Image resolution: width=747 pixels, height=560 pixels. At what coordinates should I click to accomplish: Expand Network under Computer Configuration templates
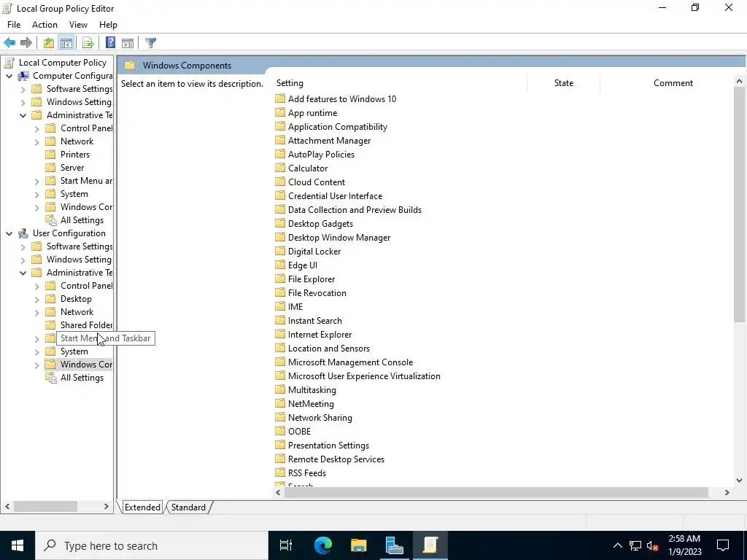point(36,142)
